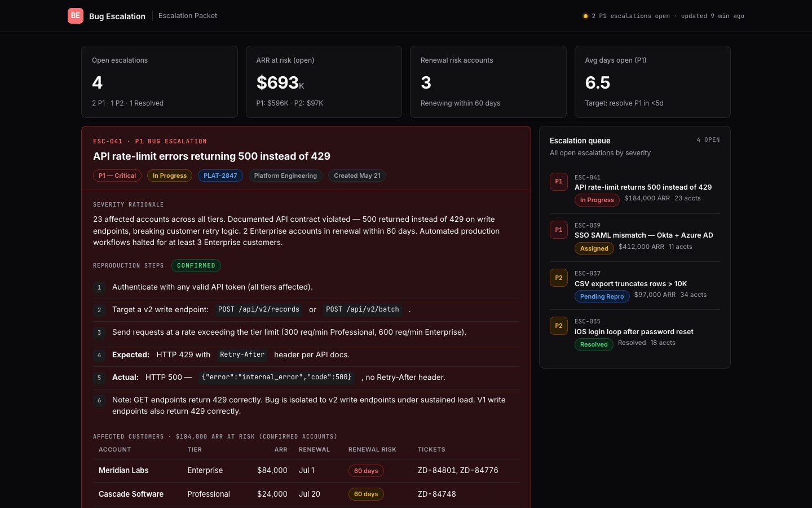Click the orange P1 escalations status dot
812x508 pixels.
(585, 16)
